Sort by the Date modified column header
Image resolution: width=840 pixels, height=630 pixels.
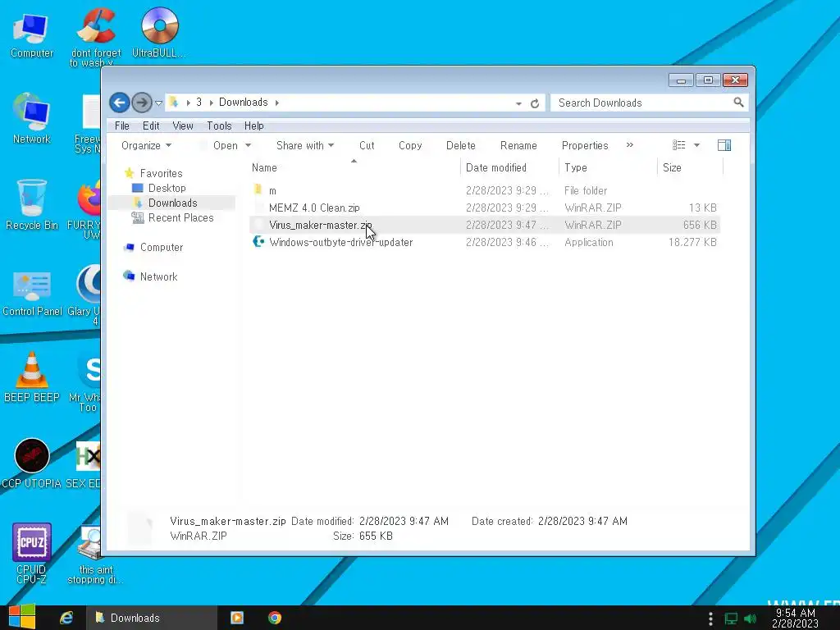(x=509, y=167)
